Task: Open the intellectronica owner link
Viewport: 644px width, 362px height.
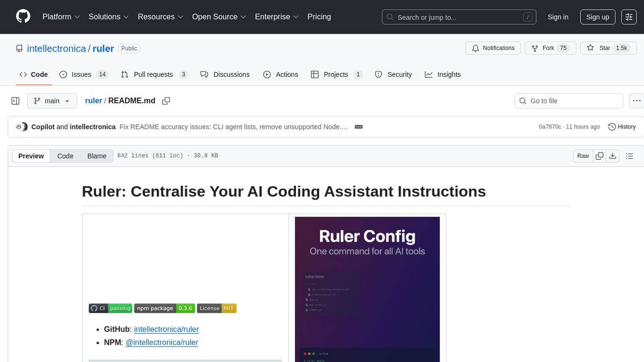Action: pyautogui.click(x=56, y=48)
